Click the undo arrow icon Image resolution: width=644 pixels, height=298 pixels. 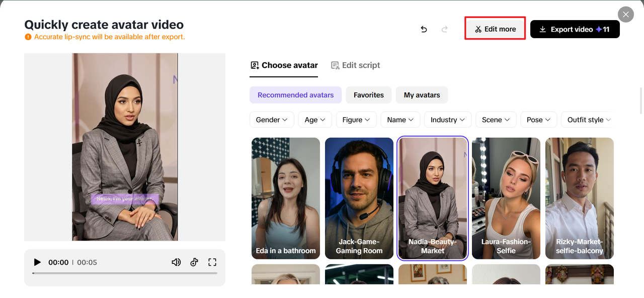tap(424, 29)
